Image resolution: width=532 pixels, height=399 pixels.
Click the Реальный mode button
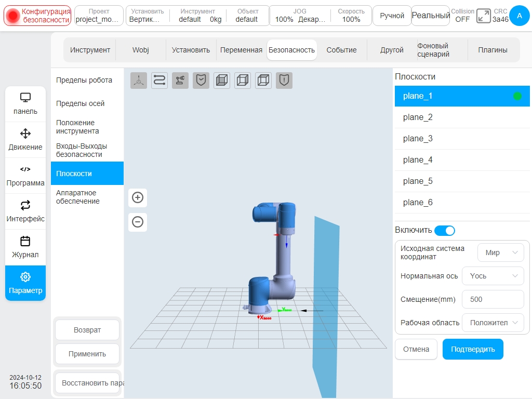[x=431, y=16]
